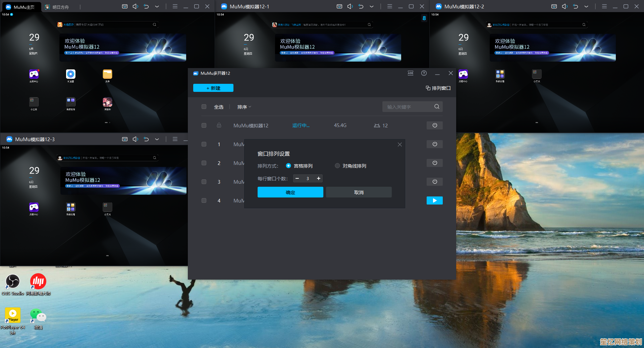Check the box for instance row 2
This screenshot has width=644, height=348.
point(204,163)
